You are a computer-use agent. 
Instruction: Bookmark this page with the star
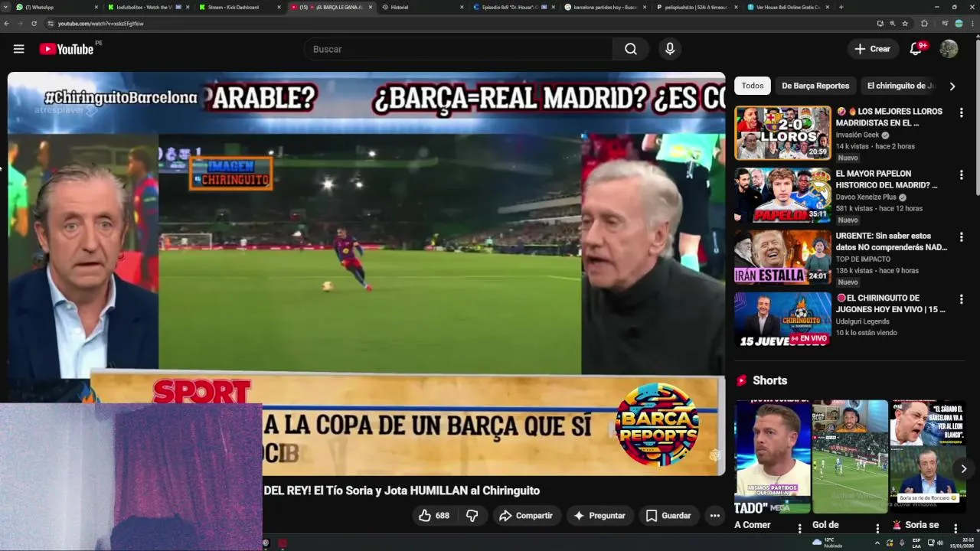(905, 24)
